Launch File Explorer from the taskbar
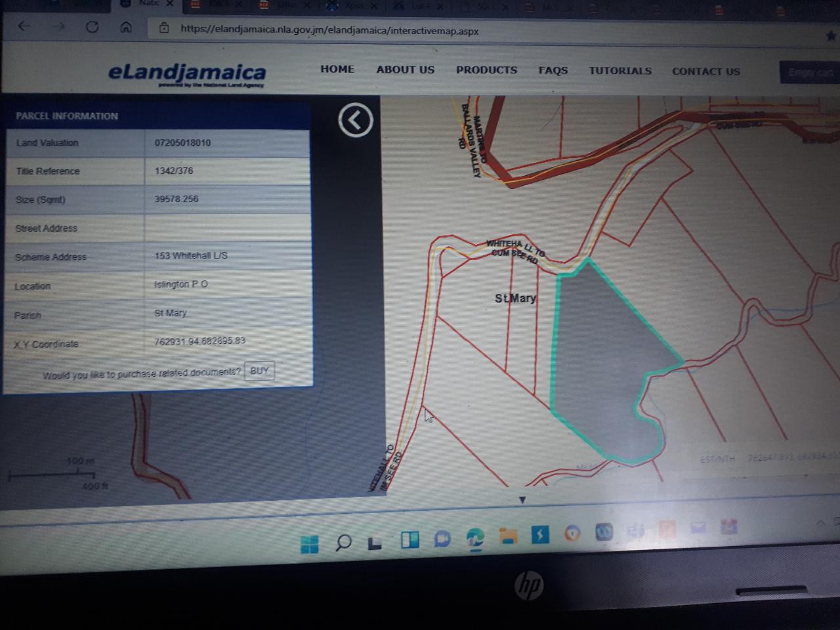840x630 pixels. click(x=508, y=537)
